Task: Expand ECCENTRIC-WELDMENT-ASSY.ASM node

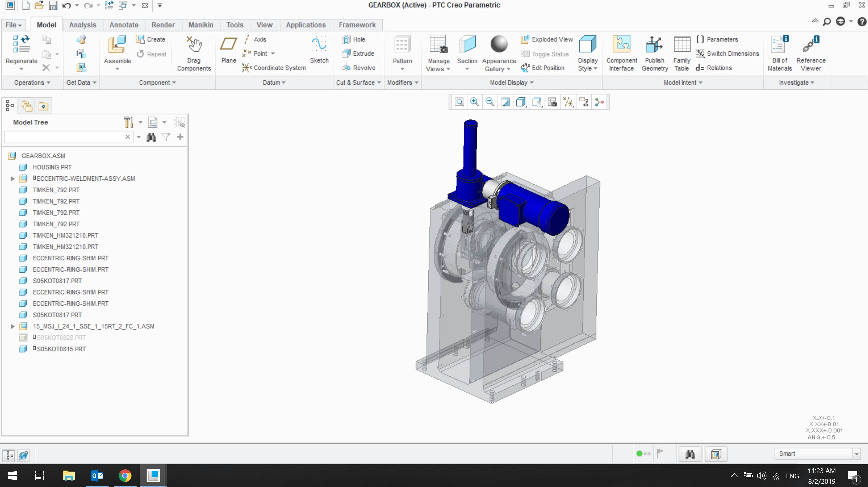Action: coord(12,179)
